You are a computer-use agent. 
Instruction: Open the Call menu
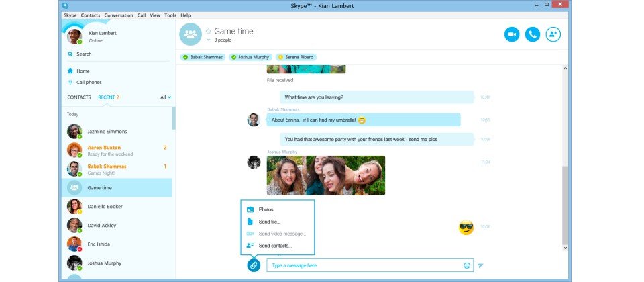pyautogui.click(x=142, y=15)
